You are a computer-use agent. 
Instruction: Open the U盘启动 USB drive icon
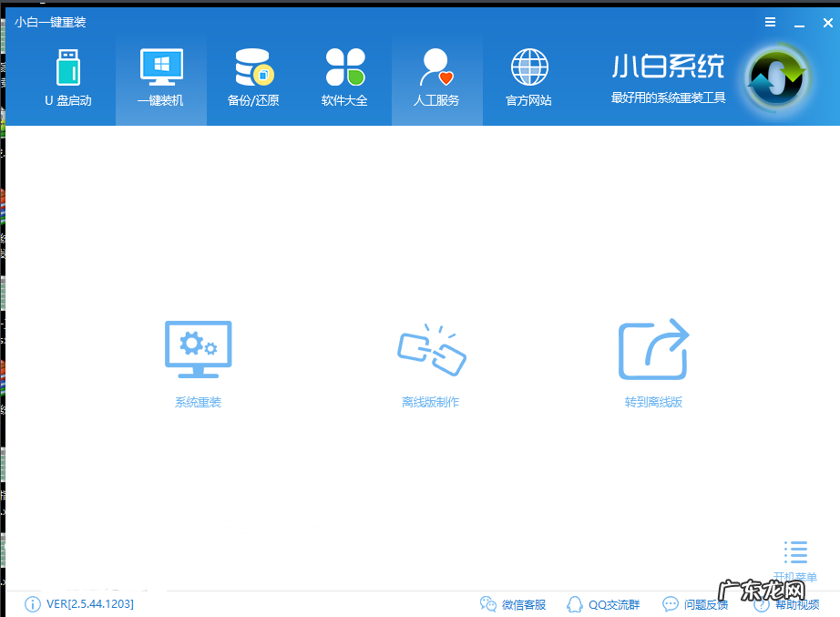click(68, 67)
